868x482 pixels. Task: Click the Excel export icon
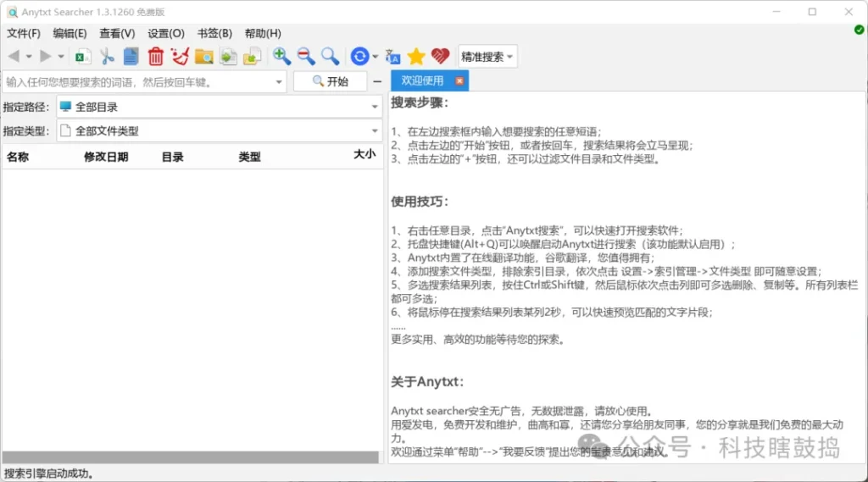click(82, 57)
